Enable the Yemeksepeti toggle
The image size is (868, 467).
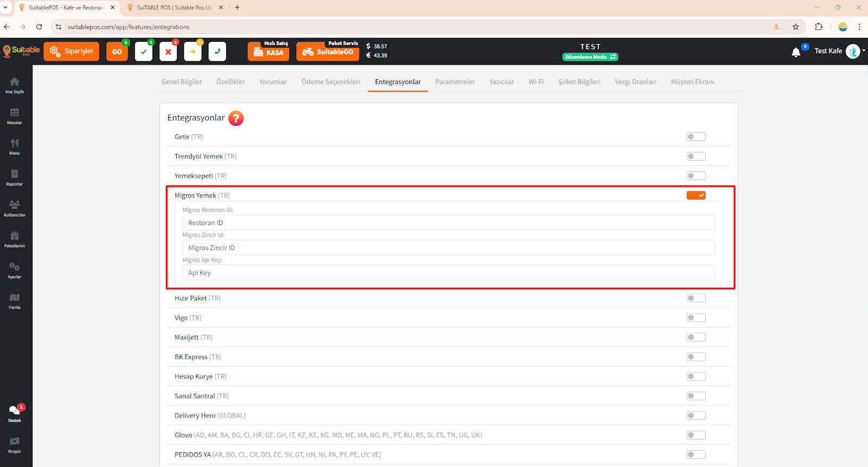(x=696, y=176)
